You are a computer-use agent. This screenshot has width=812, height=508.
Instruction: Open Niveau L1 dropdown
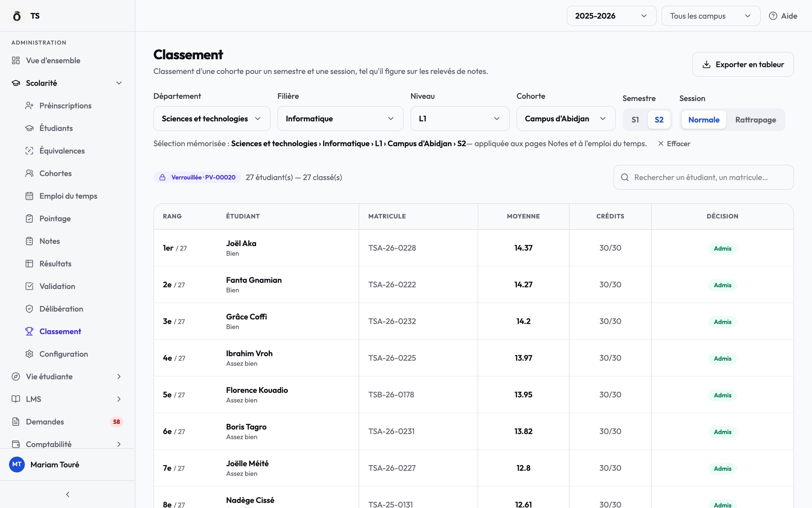coord(460,119)
